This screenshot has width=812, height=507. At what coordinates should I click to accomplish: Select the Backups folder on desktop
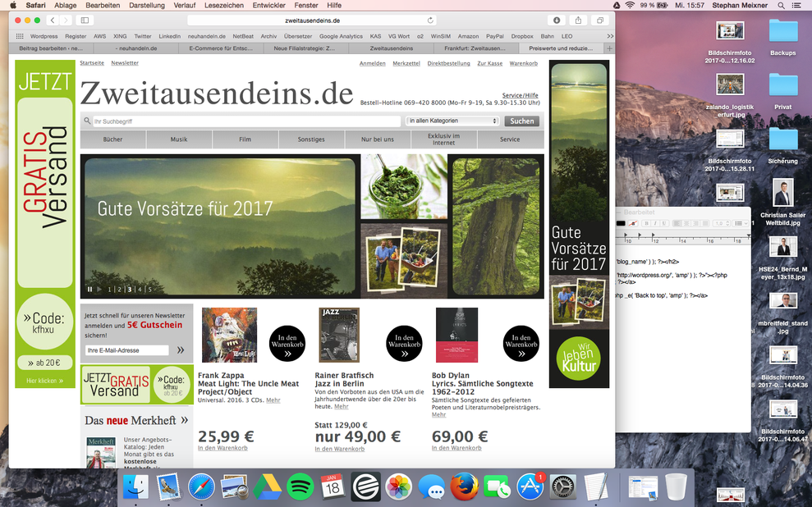(x=783, y=37)
